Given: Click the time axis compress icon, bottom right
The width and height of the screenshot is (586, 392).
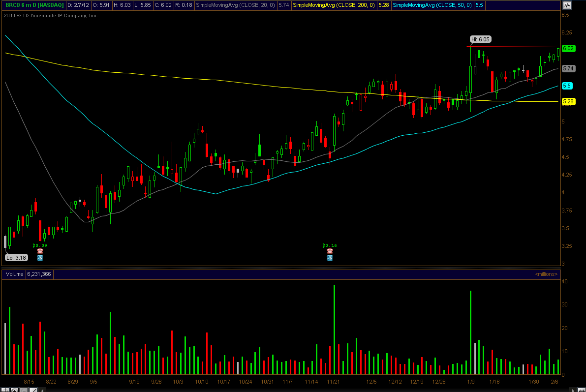Looking at the screenshot, I should pyautogui.click(x=582, y=390).
